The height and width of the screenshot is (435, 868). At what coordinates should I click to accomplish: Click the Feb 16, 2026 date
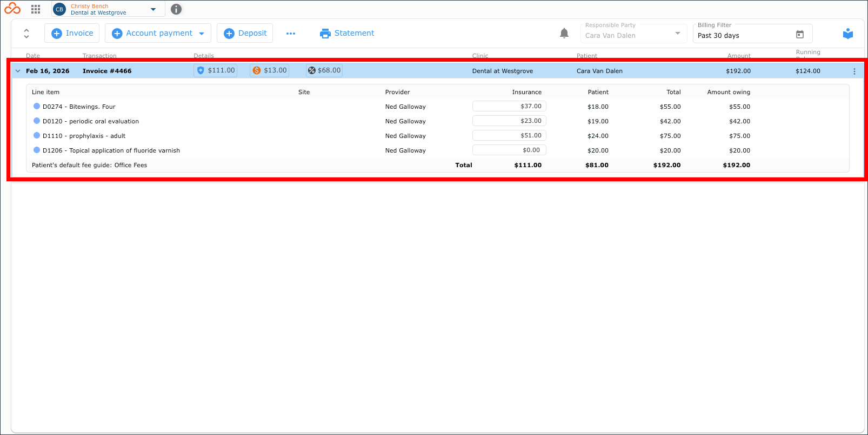[x=48, y=71]
